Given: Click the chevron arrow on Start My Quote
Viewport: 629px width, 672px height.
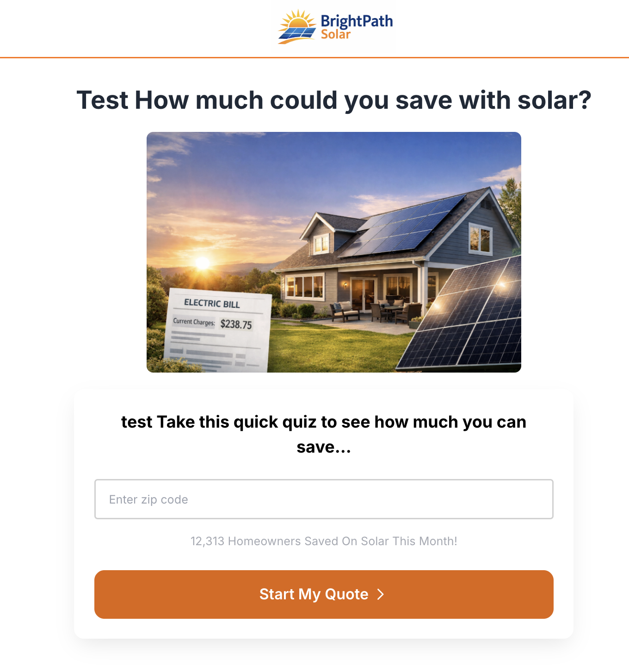Looking at the screenshot, I should click(381, 594).
